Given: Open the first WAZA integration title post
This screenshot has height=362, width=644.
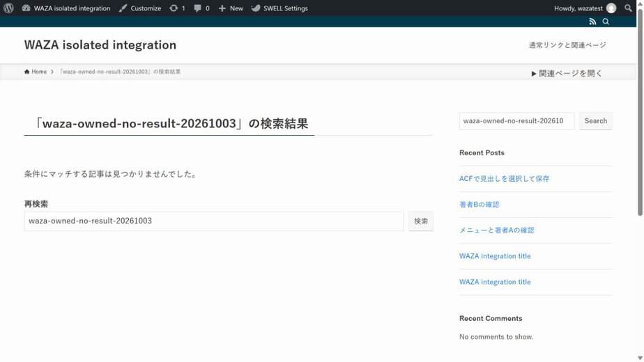Looking at the screenshot, I should coord(495,256).
